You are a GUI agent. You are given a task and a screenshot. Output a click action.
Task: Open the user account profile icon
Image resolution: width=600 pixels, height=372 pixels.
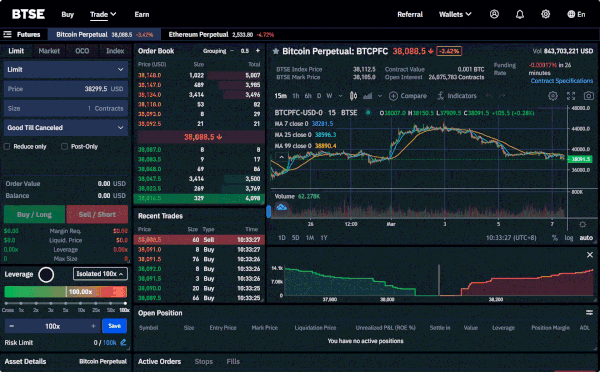click(x=494, y=14)
